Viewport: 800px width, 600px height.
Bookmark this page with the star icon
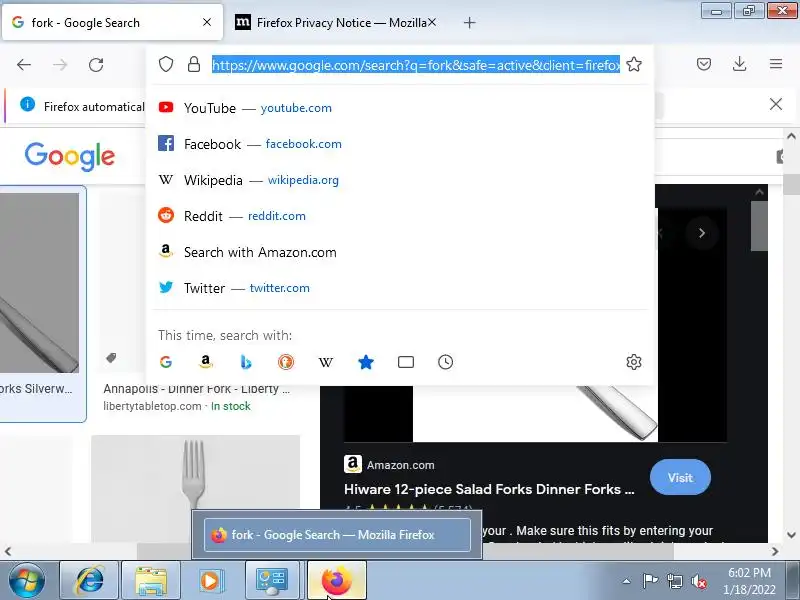point(634,64)
